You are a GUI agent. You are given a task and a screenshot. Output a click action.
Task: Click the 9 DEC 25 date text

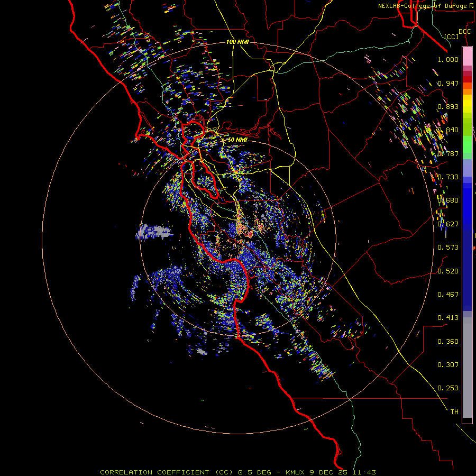pos(328,472)
